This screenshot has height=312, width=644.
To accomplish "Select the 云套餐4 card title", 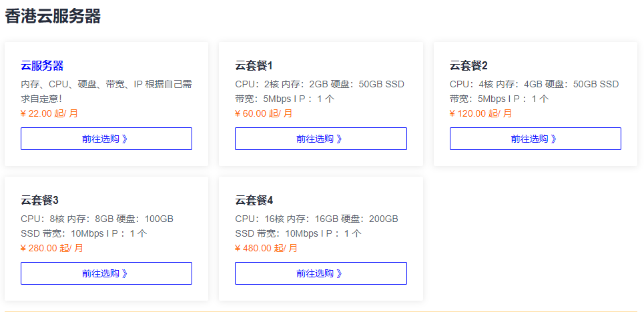I will [x=254, y=201].
